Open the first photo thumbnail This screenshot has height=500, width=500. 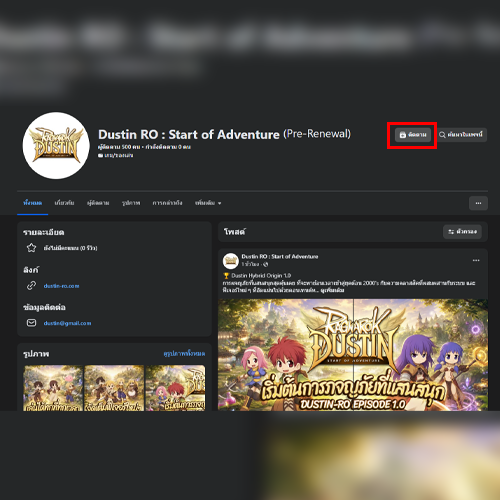[x=53, y=388]
